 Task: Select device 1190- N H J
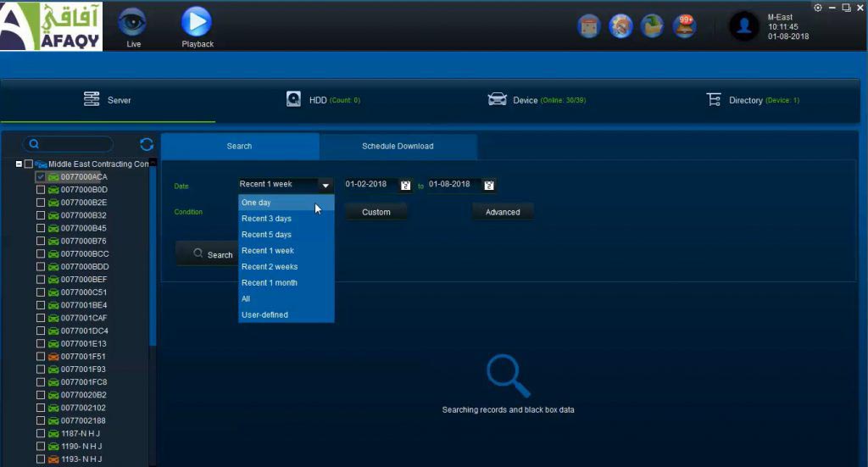pos(82,447)
